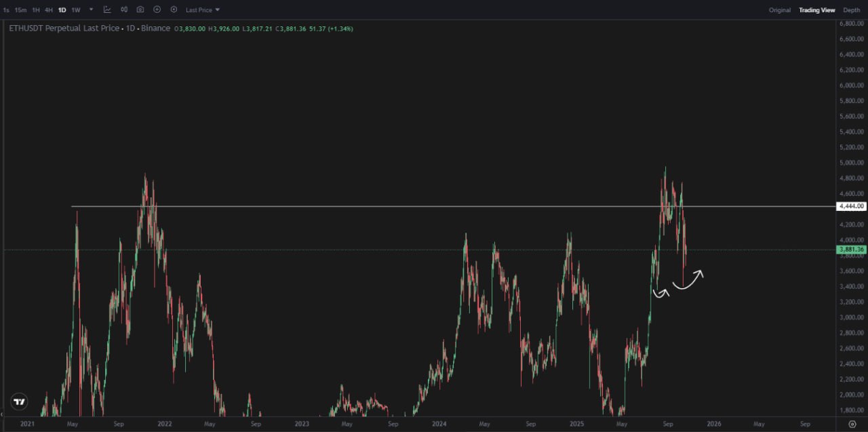868x432 pixels.
Task: Expand the more timeframes dropdown arrow
Action: (x=92, y=10)
